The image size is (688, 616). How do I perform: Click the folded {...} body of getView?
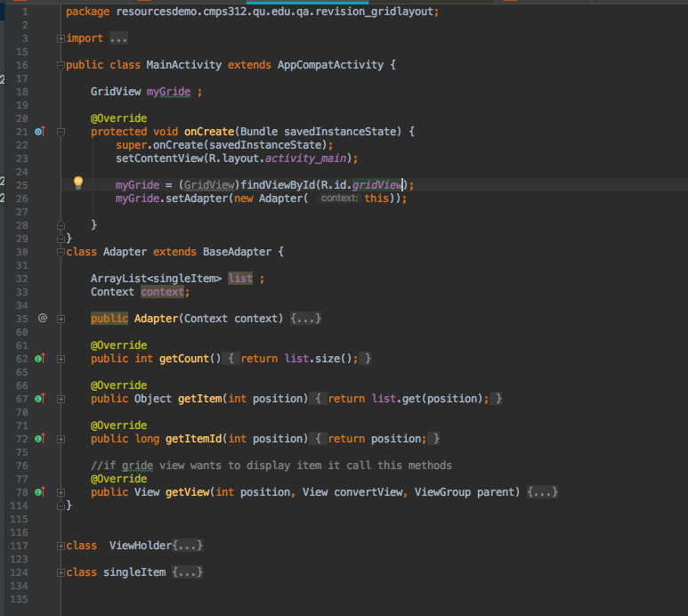click(542, 492)
